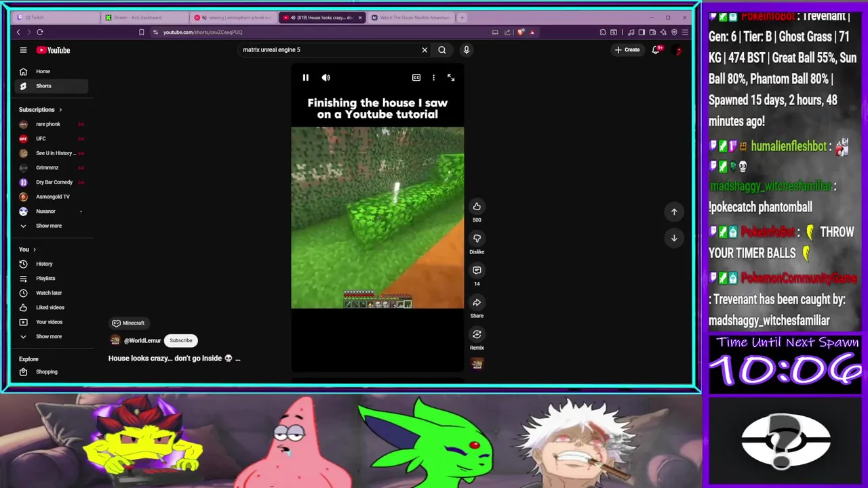Screen dimensions: 868x488
Task: Open the Brave shields icon
Action: click(521, 32)
